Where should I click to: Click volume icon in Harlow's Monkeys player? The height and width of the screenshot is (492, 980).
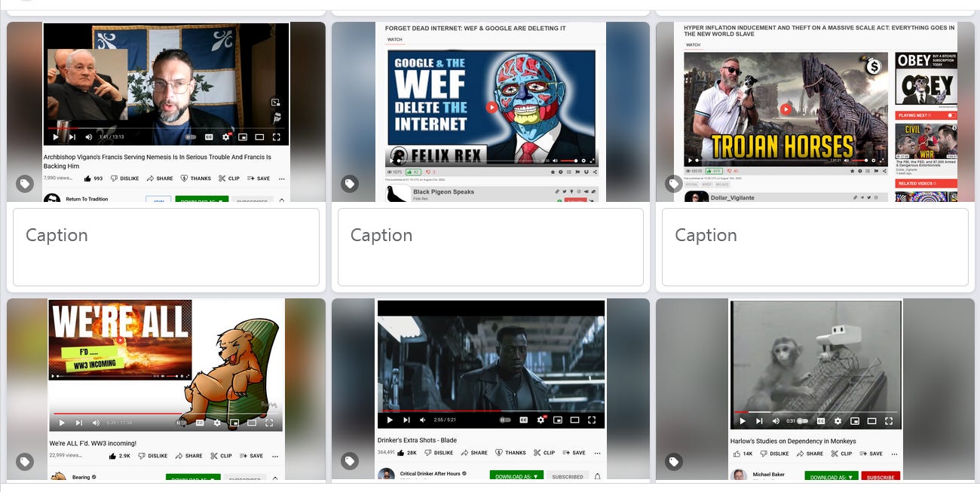(x=776, y=420)
